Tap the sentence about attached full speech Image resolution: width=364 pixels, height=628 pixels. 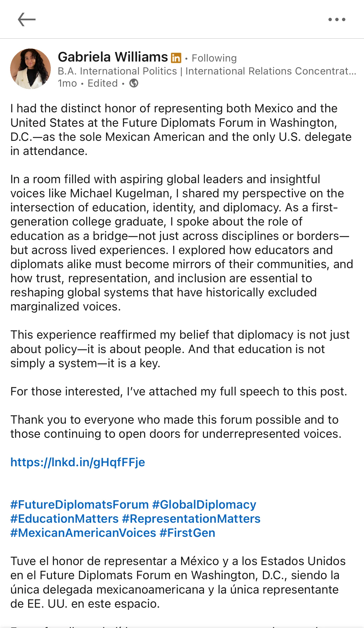click(179, 391)
